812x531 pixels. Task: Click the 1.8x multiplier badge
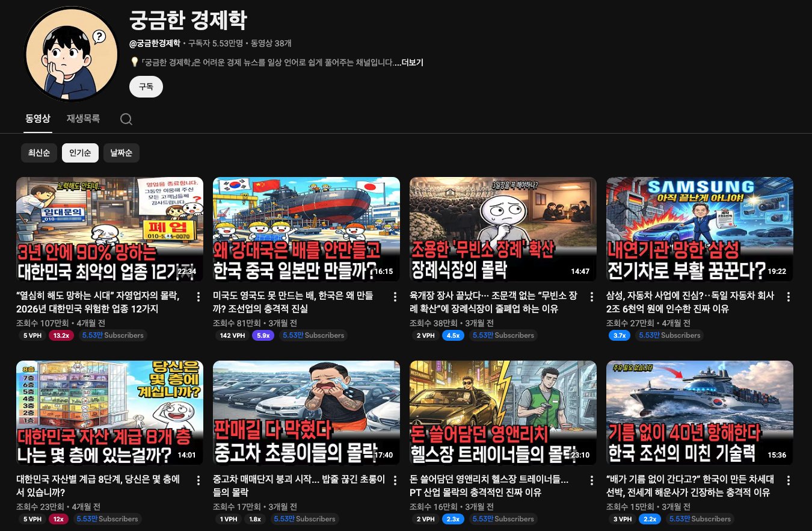(x=255, y=519)
